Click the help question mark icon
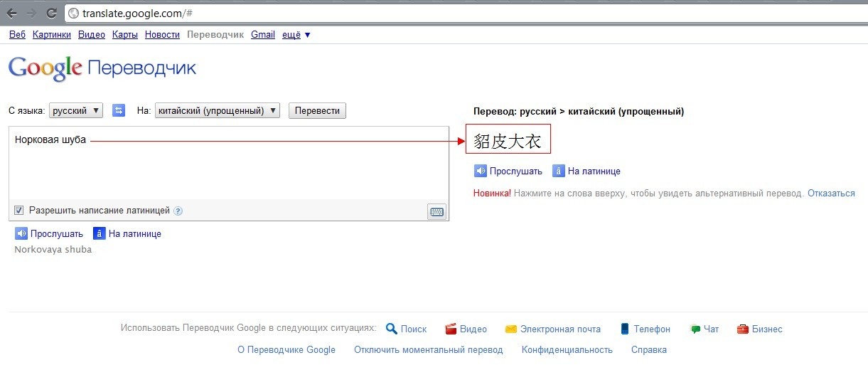This screenshot has height=370, width=868. coord(178,211)
